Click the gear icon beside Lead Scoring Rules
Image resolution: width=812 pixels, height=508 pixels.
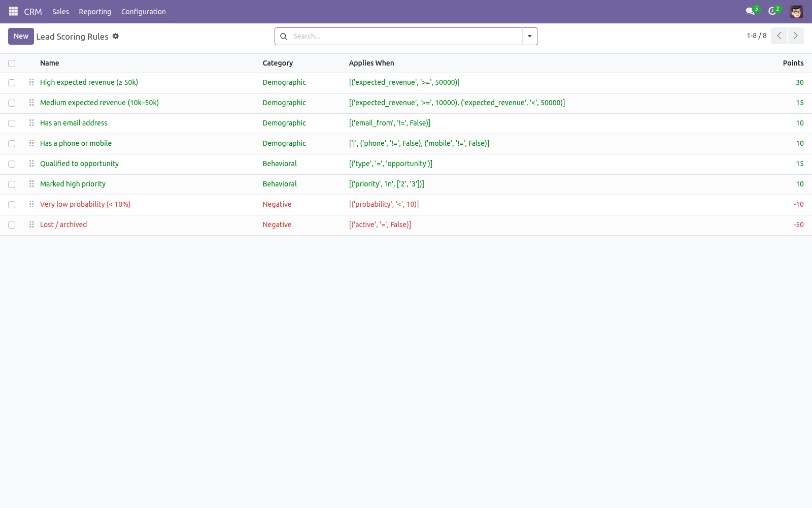coord(116,36)
